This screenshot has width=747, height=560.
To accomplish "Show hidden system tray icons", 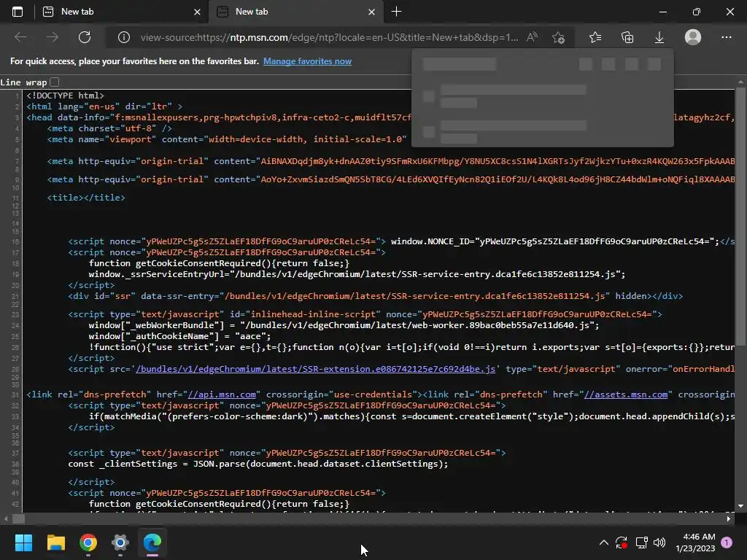I will [x=603, y=542].
